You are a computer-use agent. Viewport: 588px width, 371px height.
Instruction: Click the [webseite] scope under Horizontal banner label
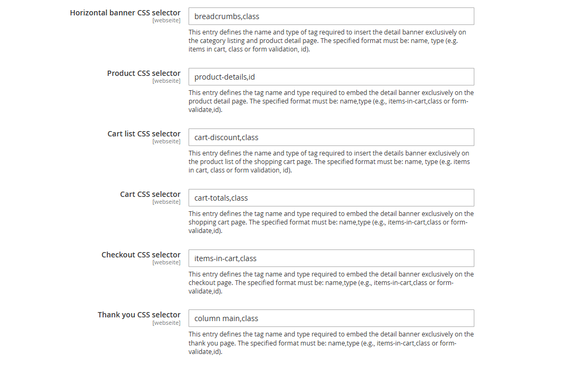(166, 21)
